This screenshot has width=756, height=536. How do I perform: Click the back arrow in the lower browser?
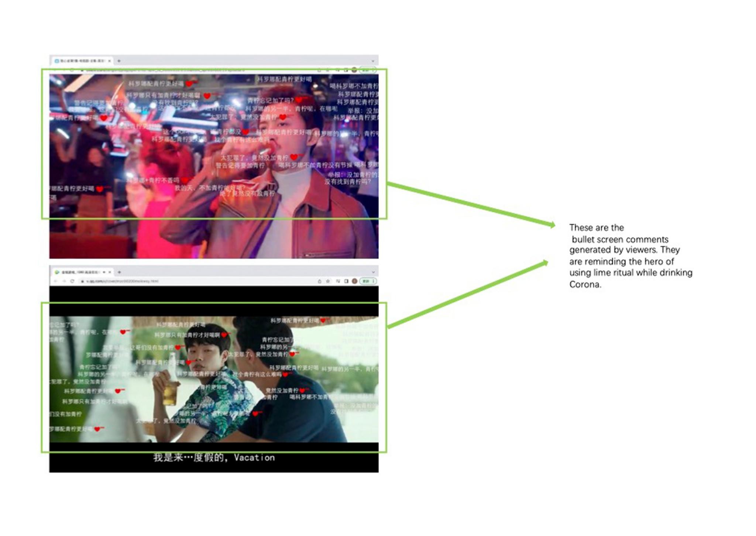click(x=56, y=281)
